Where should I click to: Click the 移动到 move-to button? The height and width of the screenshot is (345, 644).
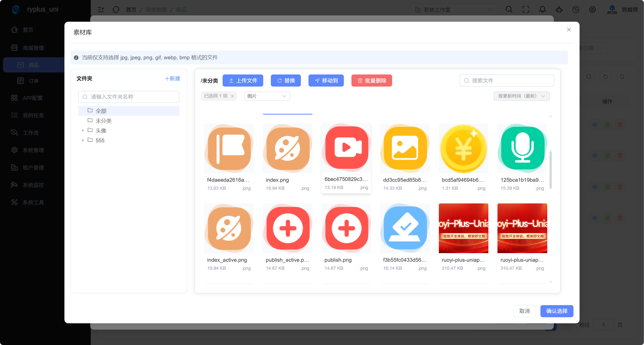(326, 81)
